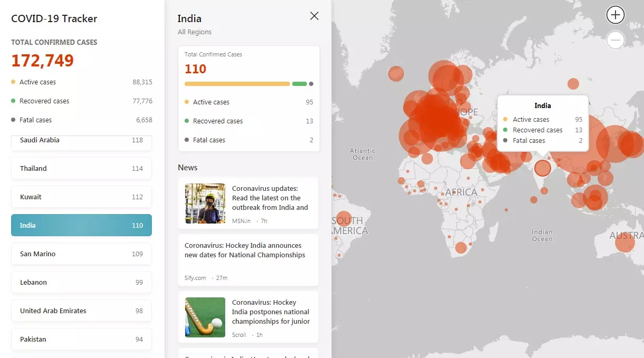Image resolution: width=644 pixels, height=358 pixels.
Task: Choose San Marino in the list
Action: [x=81, y=254]
